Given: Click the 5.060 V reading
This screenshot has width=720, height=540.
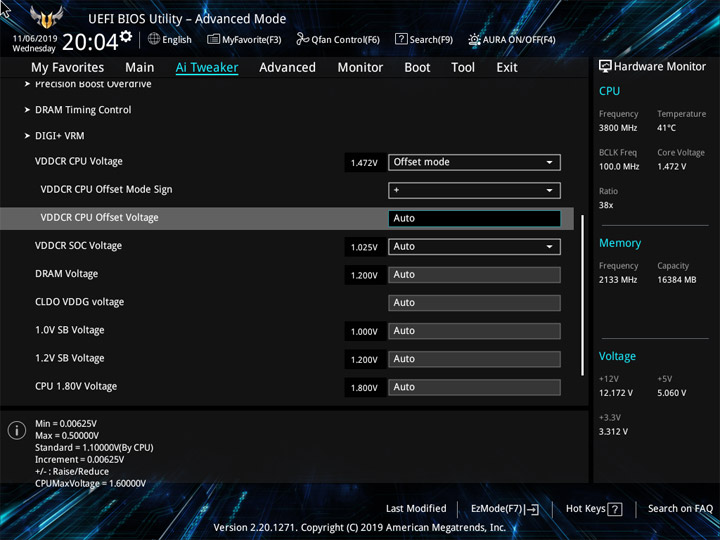Looking at the screenshot, I should point(672,393).
